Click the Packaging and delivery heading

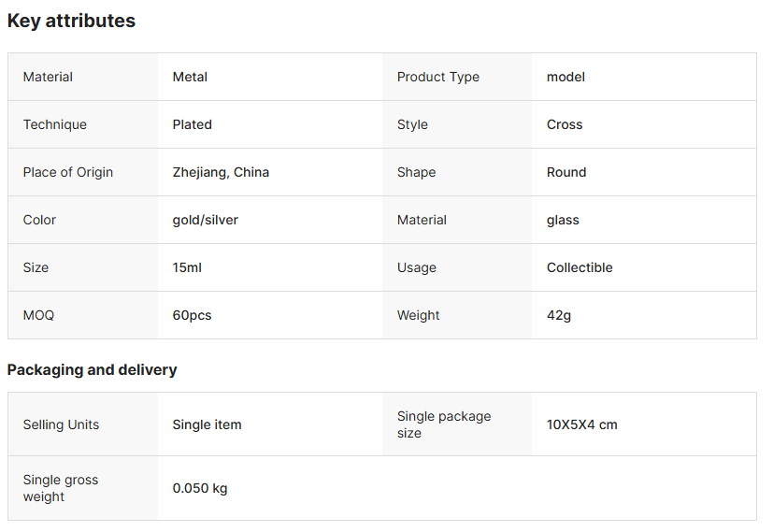(92, 369)
